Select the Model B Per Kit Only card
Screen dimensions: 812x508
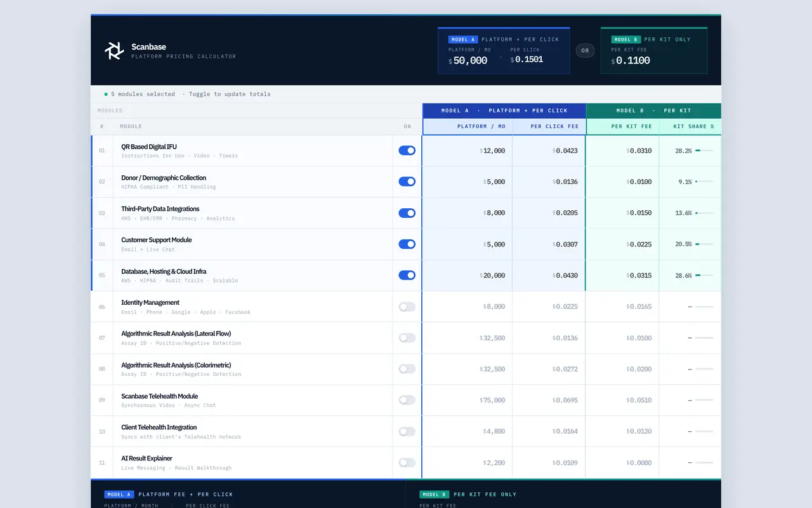point(654,50)
